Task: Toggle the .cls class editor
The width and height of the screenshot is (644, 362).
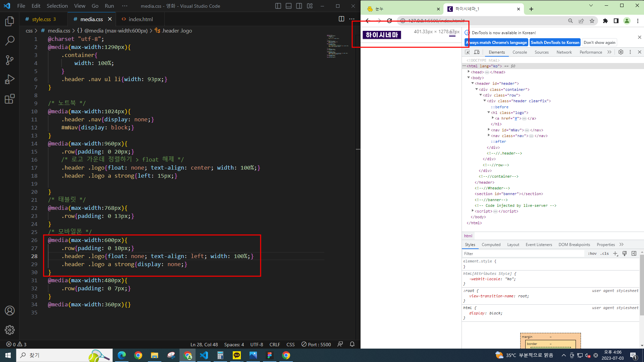Action: point(604,254)
